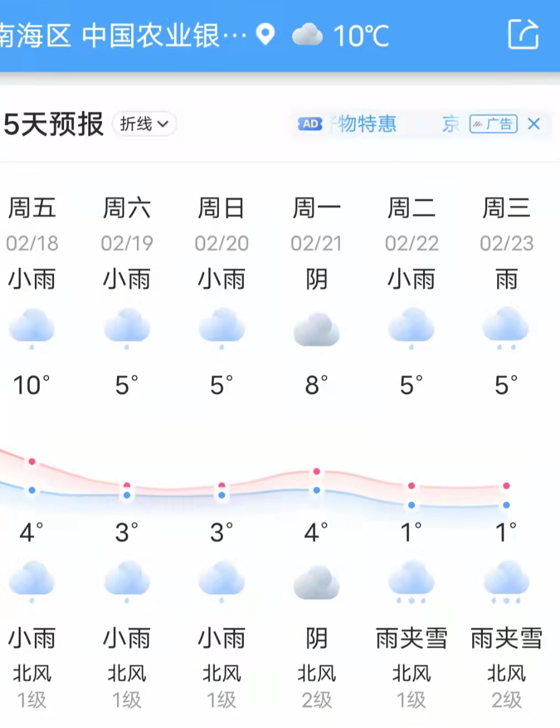The height and width of the screenshot is (728, 560).
Task: Tap the location pin icon
Action: click(x=266, y=34)
